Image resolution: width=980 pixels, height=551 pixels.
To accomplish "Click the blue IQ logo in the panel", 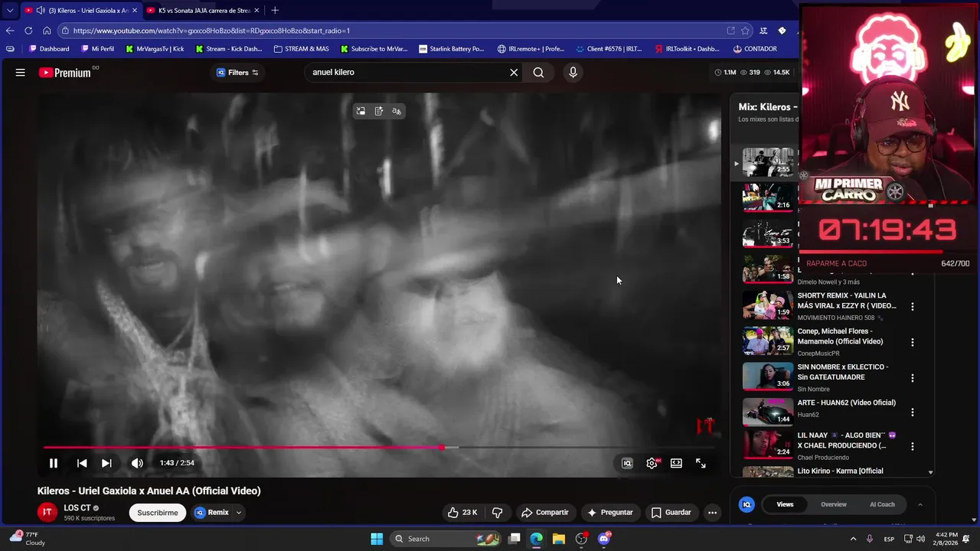I will (x=746, y=504).
